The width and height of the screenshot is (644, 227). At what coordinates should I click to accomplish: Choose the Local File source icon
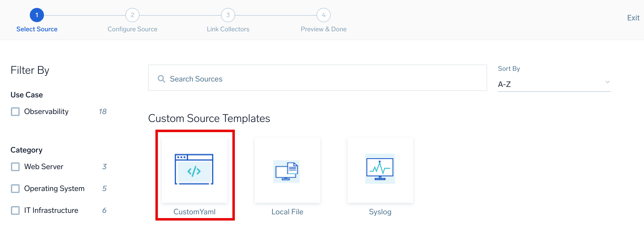click(x=287, y=171)
